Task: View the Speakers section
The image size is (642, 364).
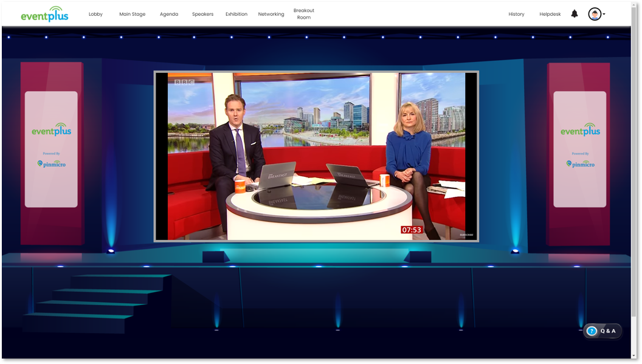Action: pyautogui.click(x=202, y=14)
